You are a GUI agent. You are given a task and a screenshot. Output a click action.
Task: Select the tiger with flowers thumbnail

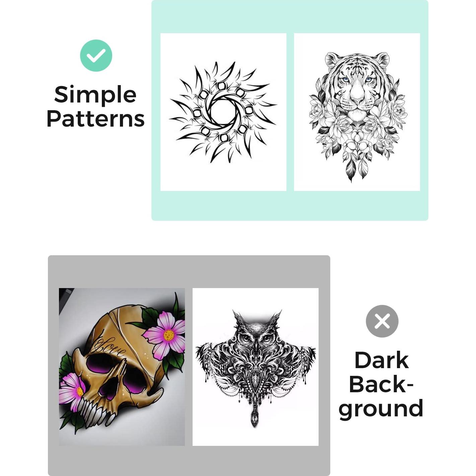coord(357,112)
